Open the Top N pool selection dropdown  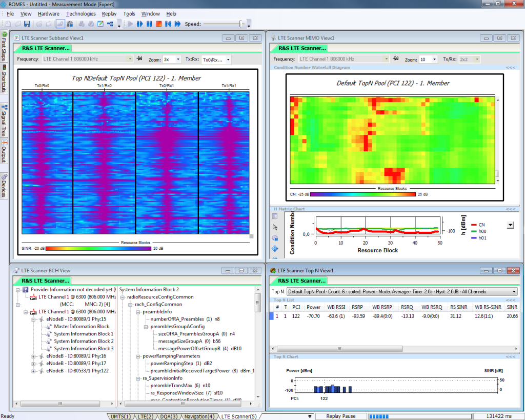pos(514,291)
